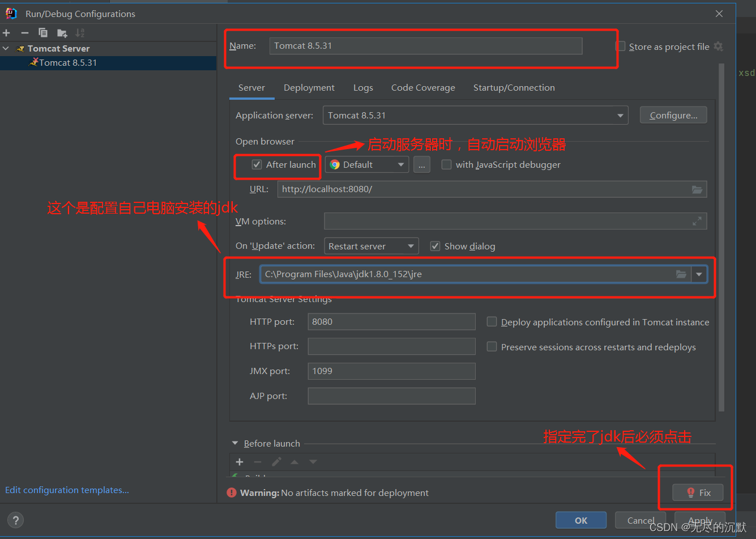Switch to the Code Coverage tab
The image size is (756, 539).
[423, 88]
